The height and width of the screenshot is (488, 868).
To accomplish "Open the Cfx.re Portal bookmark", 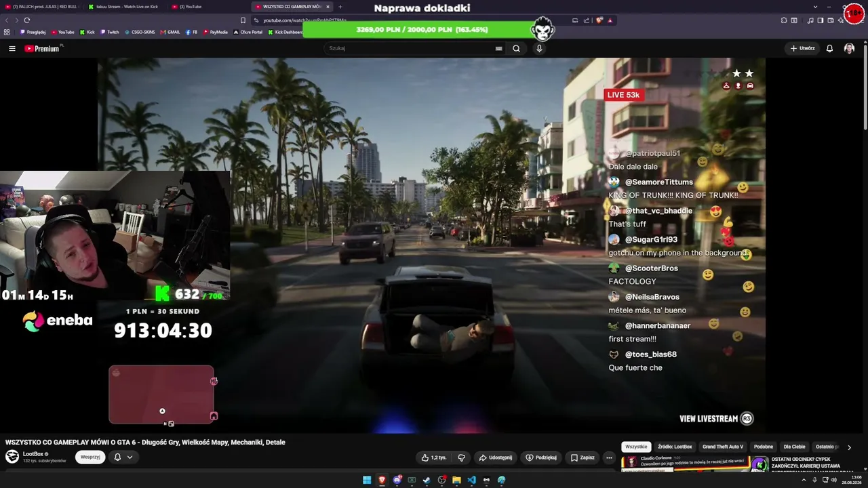I will coord(248,32).
